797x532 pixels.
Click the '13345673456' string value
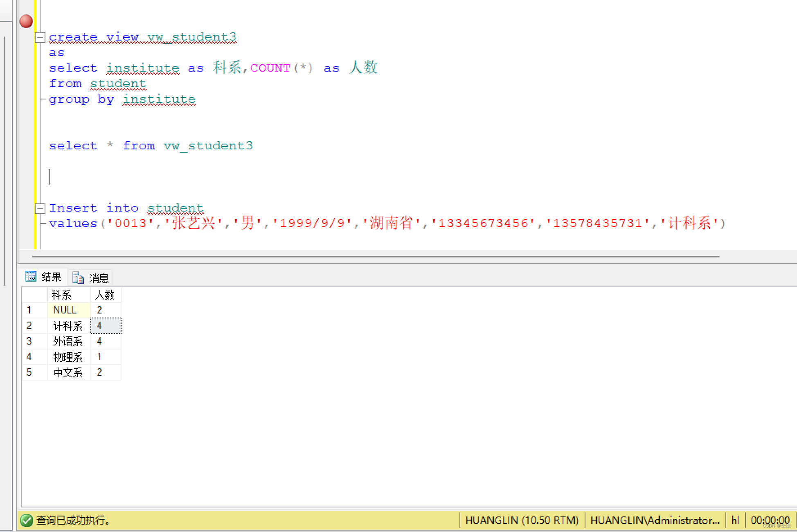tap(483, 223)
